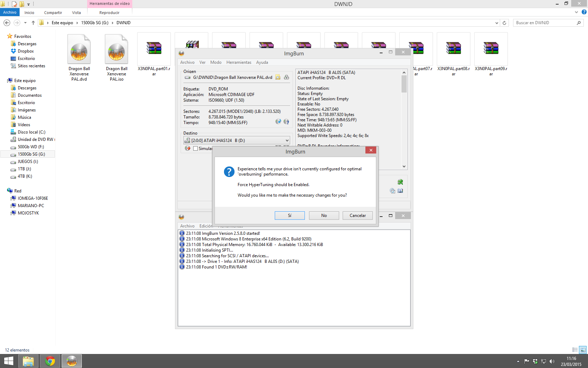
Task: Select the X3N0PAL.part08.rar archive
Action: 454,55
